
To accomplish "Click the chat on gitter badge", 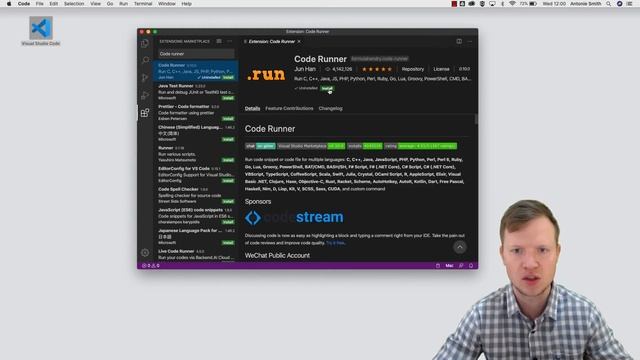I will 260,146.
